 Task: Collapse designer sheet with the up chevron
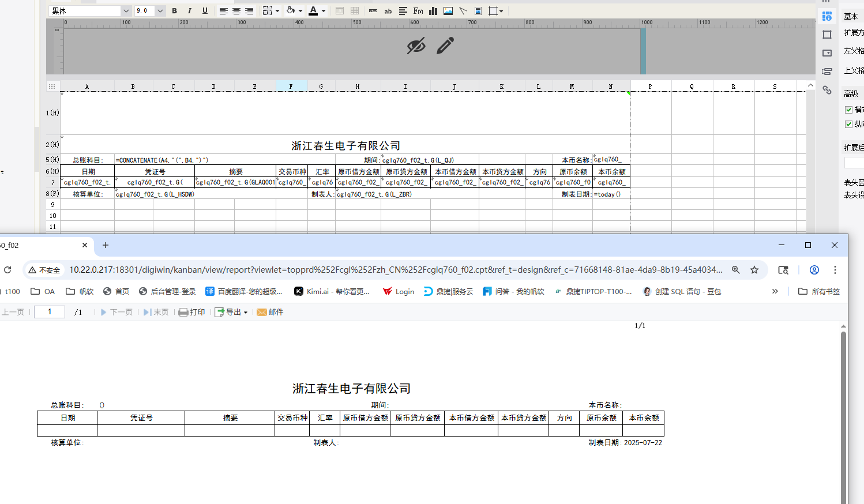[x=810, y=86]
